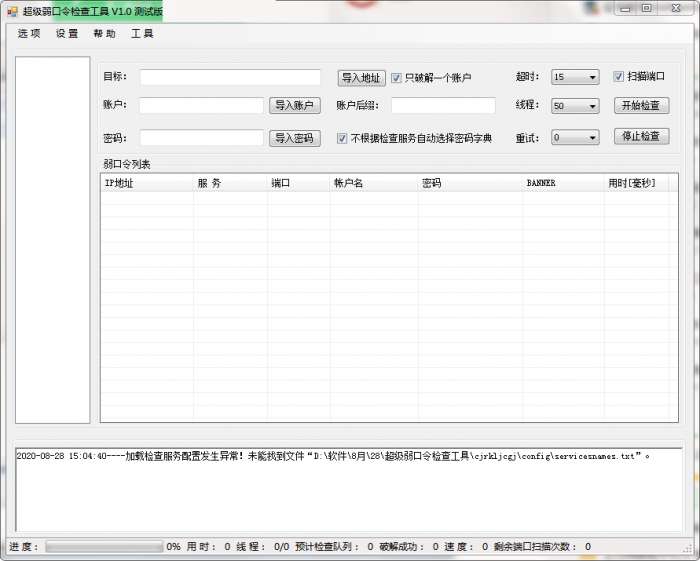The height and width of the screenshot is (561, 700).
Task: Start scanning with the 开始检查 button
Action: 641,105
